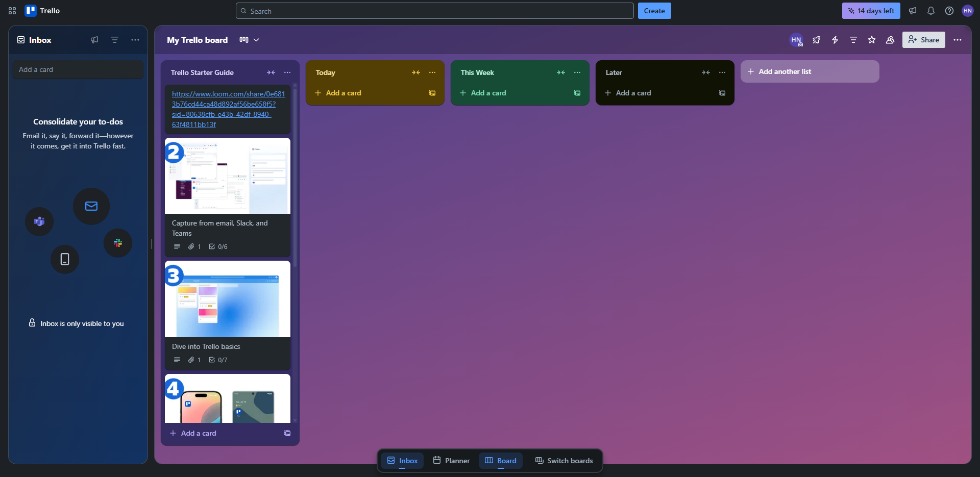Collapse the Today list
The image size is (980, 477).
click(x=416, y=72)
